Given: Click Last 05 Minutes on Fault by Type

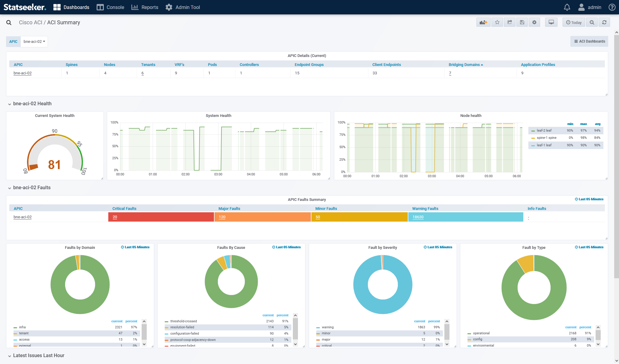Looking at the screenshot, I should click(589, 247).
